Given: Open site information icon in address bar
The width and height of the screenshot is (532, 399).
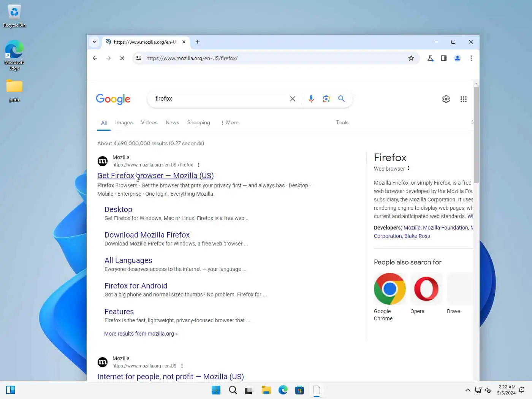Looking at the screenshot, I should pos(139,58).
